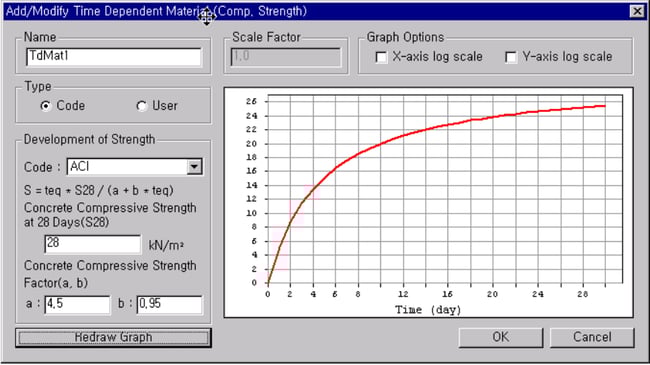Close the dialog with the X button

pos(637,11)
